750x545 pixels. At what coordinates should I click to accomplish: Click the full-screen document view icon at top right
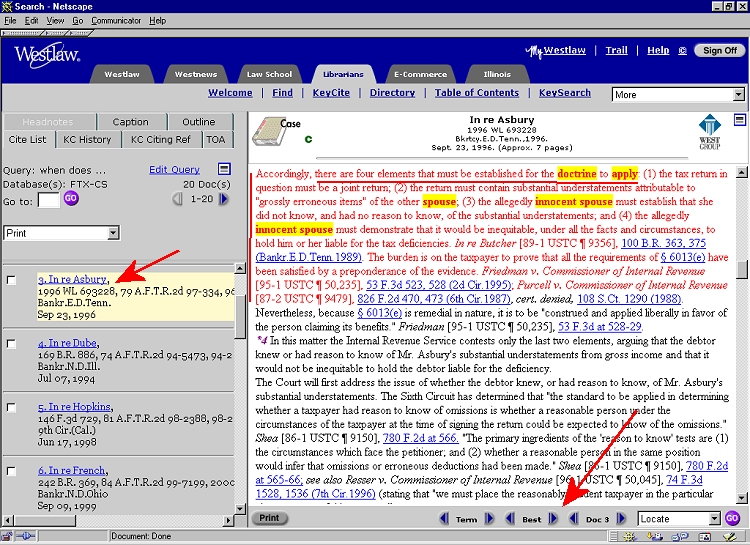click(739, 120)
